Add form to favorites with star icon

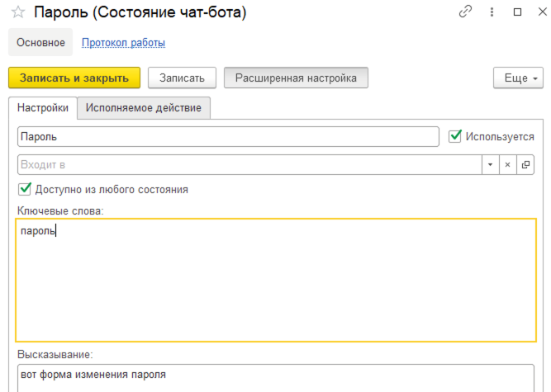pos(18,12)
